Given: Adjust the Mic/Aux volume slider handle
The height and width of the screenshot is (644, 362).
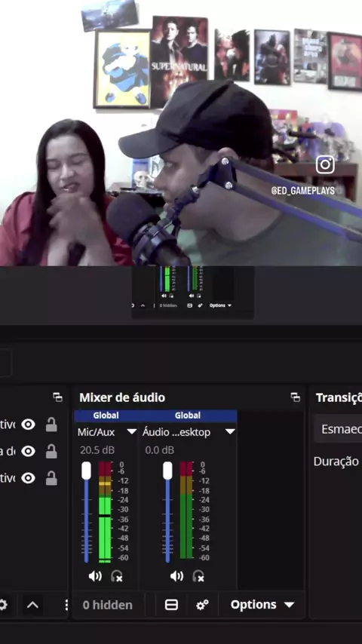Looking at the screenshot, I should tap(86, 471).
